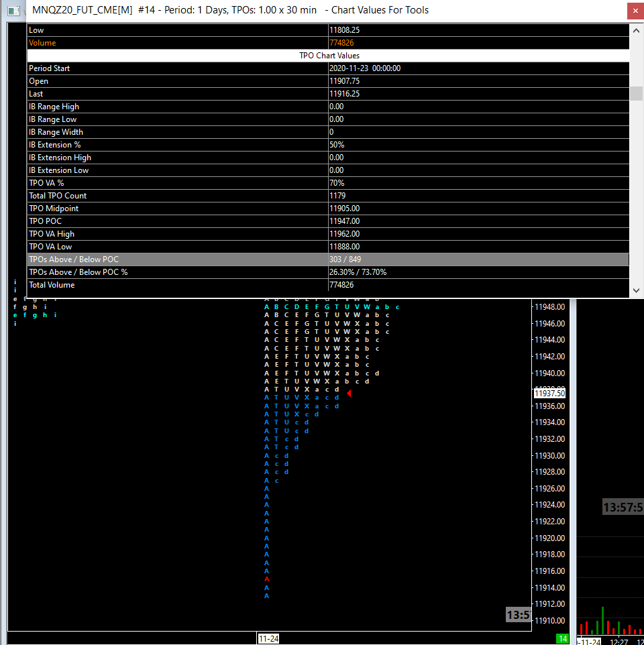Click scrollbar up arrow in values table

[636, 30]
